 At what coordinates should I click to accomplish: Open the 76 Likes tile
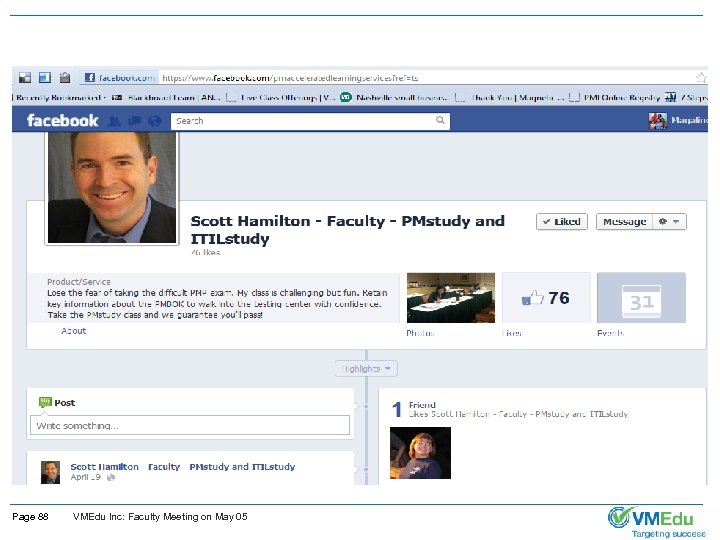pos(546,298)
